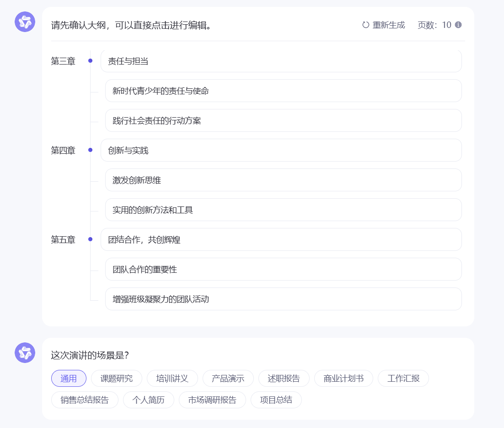The width and height of the screenshot is (504, 428).
Task: Edit the chapter title 责任与担当
Action: tap(281, 61)
